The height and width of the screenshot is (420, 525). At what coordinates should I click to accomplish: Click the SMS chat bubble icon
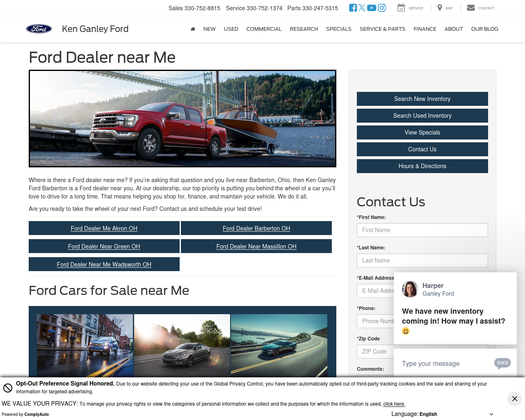502,363
